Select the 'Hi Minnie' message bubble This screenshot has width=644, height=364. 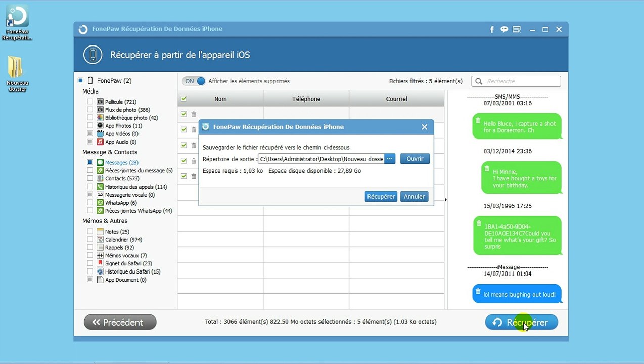coord(522,177)
